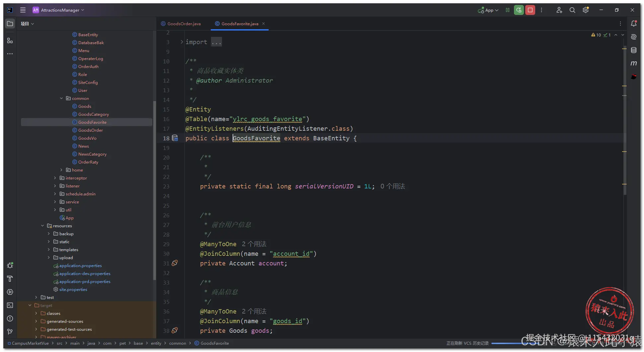Open the red plugin tool window icon
The width and height of the screenshot is (644, 352).
point(634,77)
